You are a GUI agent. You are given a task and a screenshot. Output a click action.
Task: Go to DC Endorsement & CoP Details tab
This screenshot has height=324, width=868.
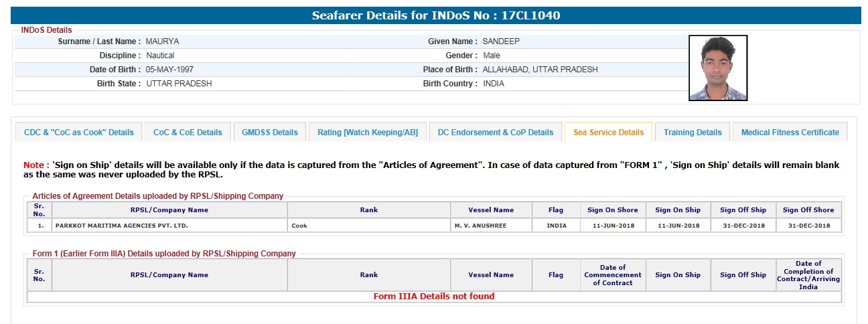496,133
